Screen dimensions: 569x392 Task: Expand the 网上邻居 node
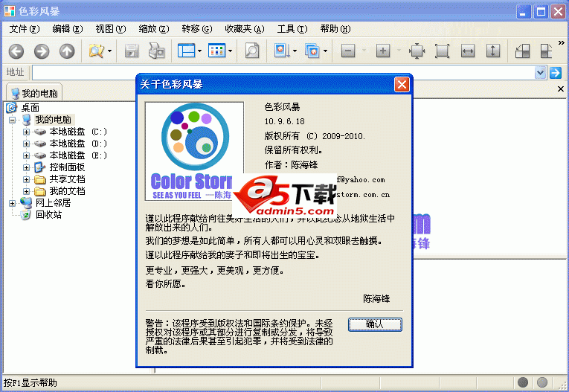[13, 203]
